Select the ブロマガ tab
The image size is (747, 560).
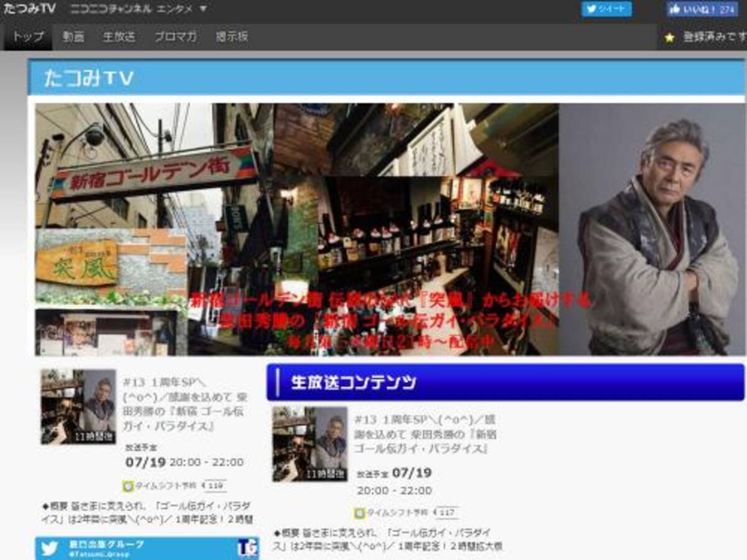[175, 37]
